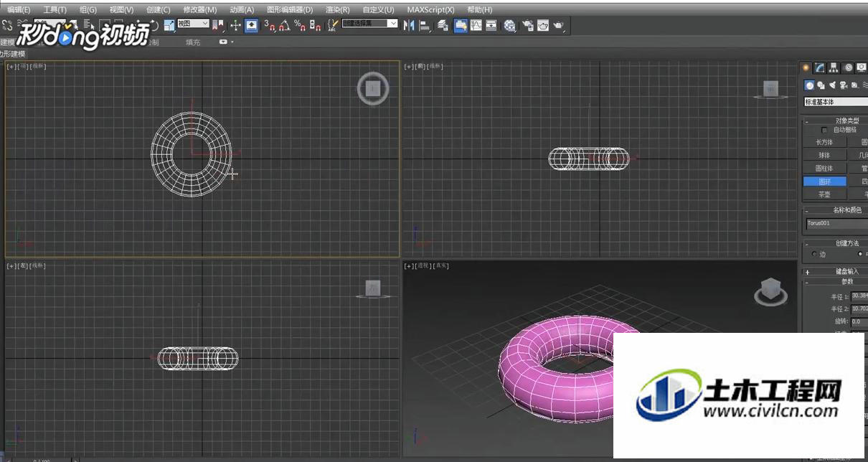Toggle the Spinner Snap icon
Screen dimensions: 868x462
(x=315, y=25)
